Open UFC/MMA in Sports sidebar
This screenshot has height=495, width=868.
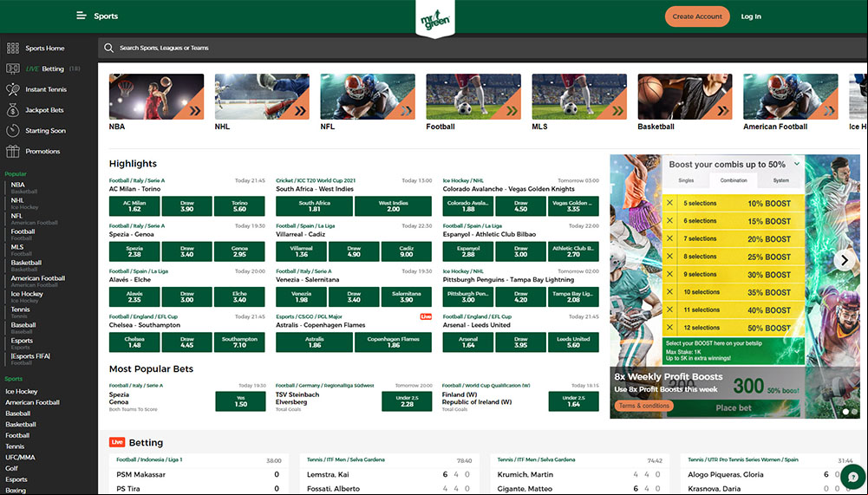coord(20,458)
